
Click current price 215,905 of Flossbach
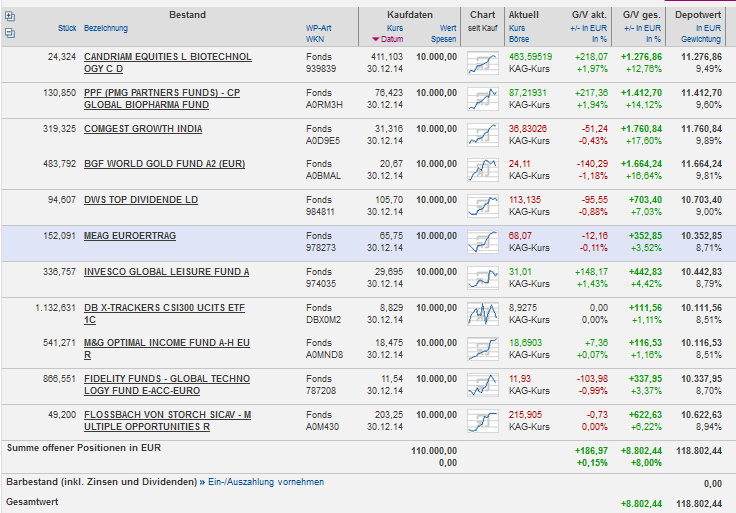(525, 415)
